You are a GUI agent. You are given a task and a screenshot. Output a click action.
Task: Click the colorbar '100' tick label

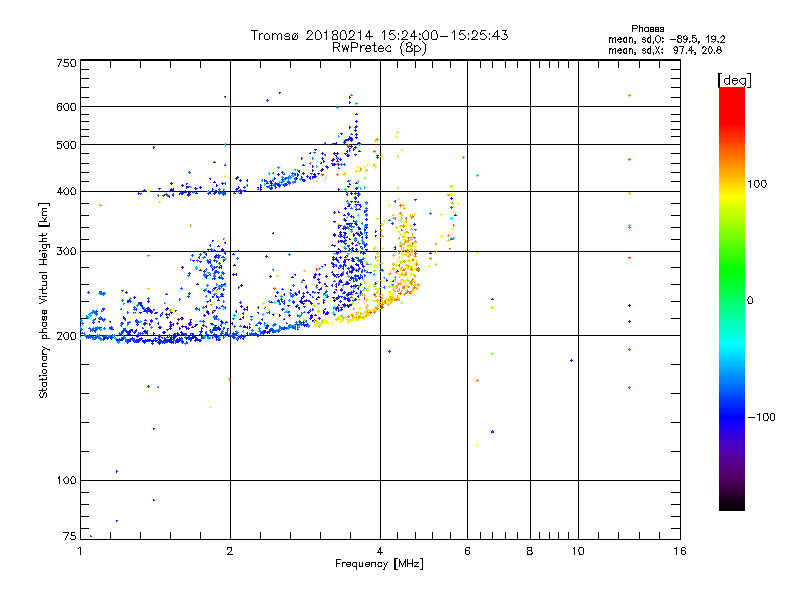757,184
